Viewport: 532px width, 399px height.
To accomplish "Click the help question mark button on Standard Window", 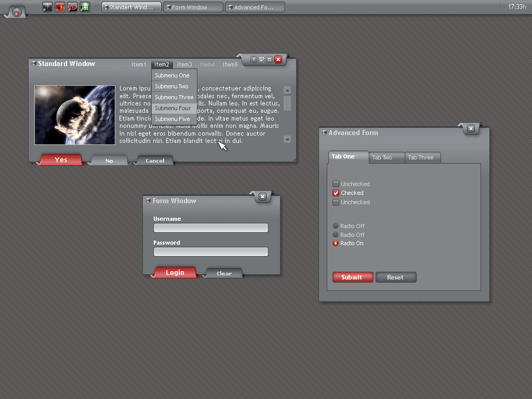I will tap(254, 60).
